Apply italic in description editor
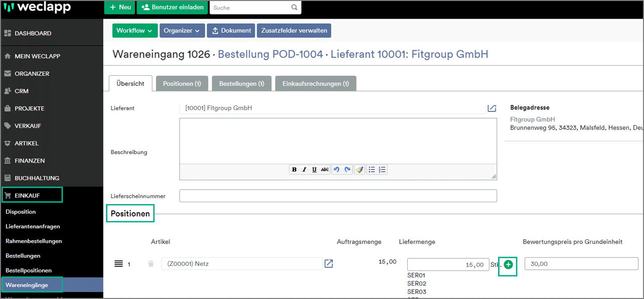 pos(304,170)
